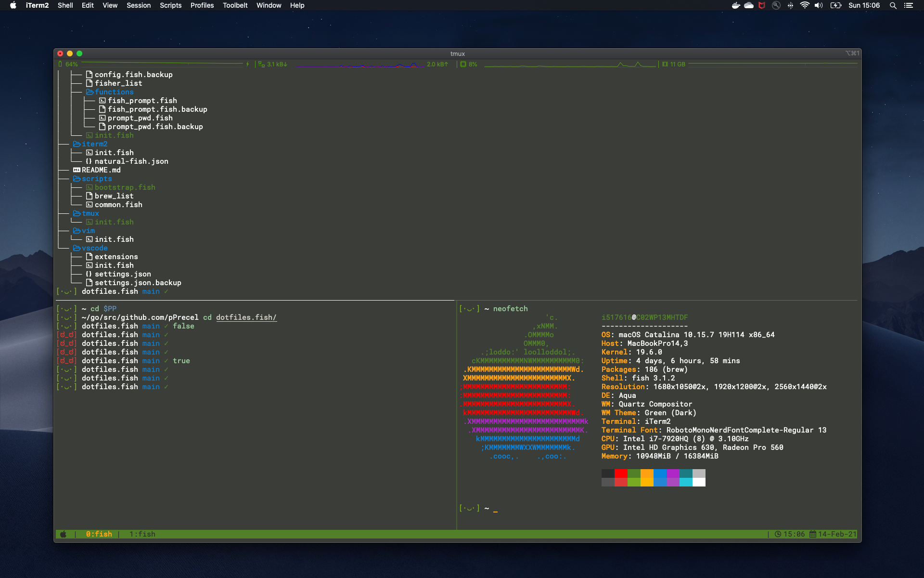Click the volume speaker icon
The height and width of the screenshot is (578, 924).
(818, 5)
